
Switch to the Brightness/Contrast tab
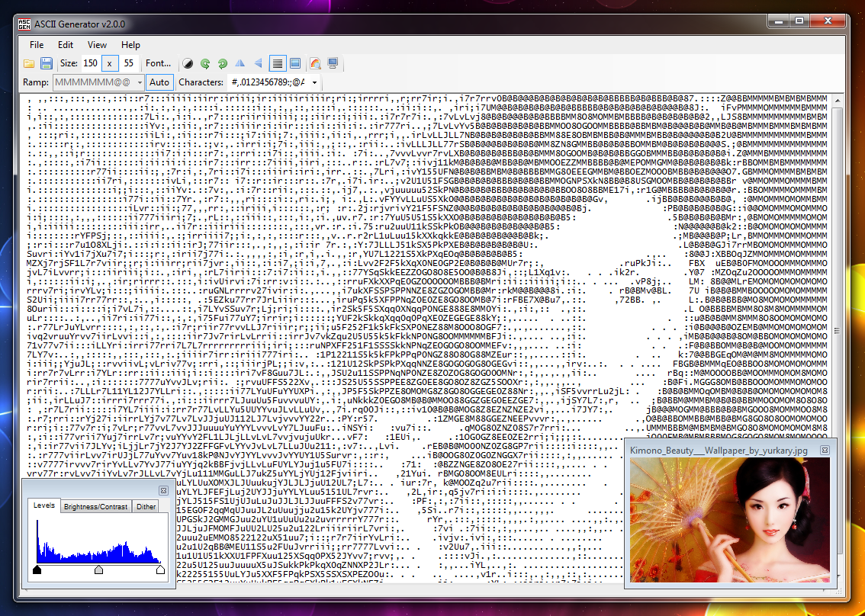pyautogui.click(x=95, y=506)
